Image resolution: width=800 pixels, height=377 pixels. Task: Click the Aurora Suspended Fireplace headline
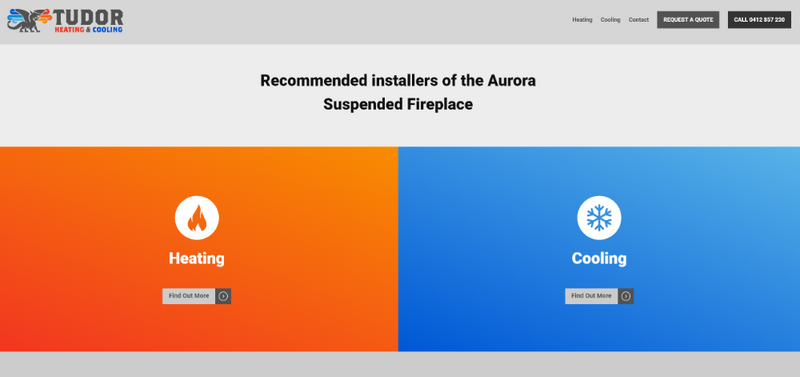coord(398,92)
